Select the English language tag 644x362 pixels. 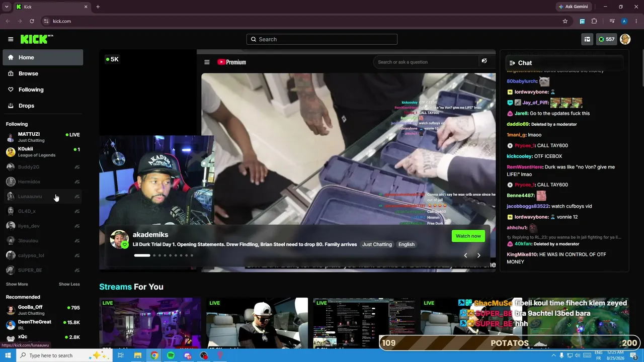407,244
